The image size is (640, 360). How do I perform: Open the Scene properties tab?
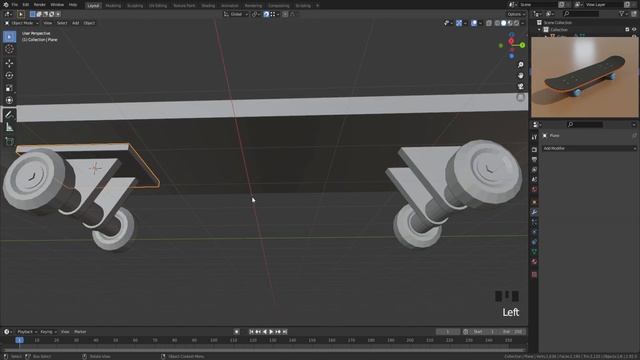[x=534, y=180]
